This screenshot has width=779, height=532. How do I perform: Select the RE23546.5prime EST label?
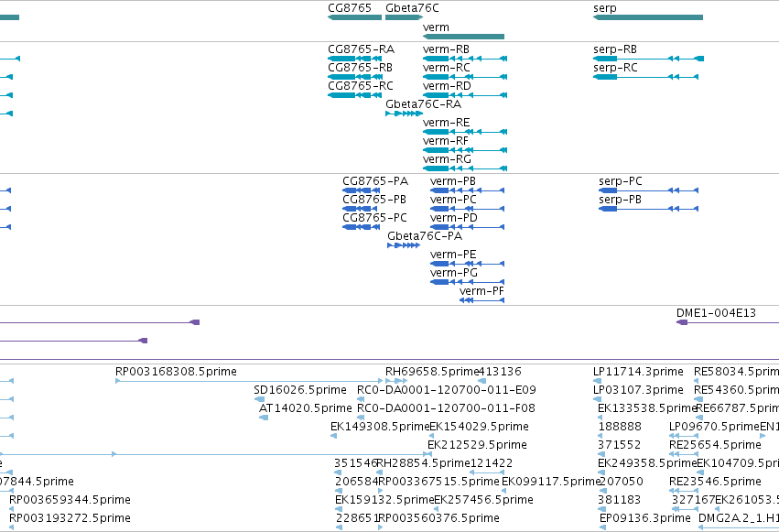(x=716, y=483)
